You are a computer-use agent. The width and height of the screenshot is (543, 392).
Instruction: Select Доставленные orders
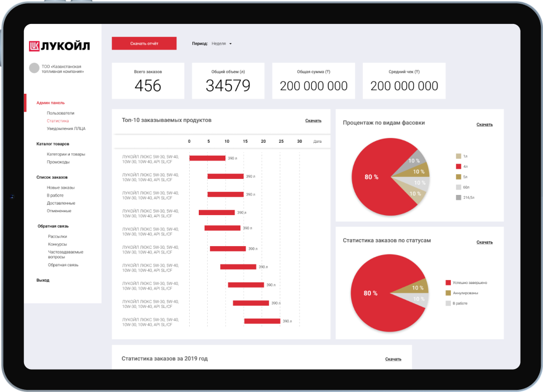[x=61, y=203]
